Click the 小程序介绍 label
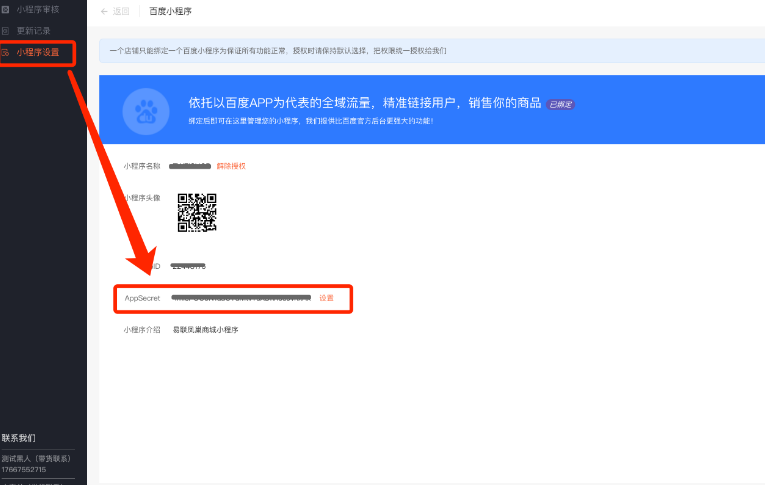The height and width of the screenshot is (485, 765). click(x=141, y=330)
